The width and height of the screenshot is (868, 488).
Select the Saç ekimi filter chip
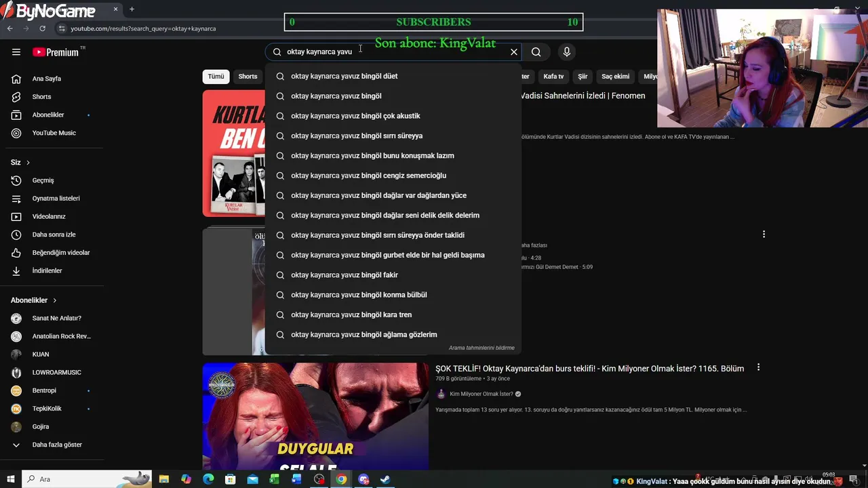(x=615, y=77)
